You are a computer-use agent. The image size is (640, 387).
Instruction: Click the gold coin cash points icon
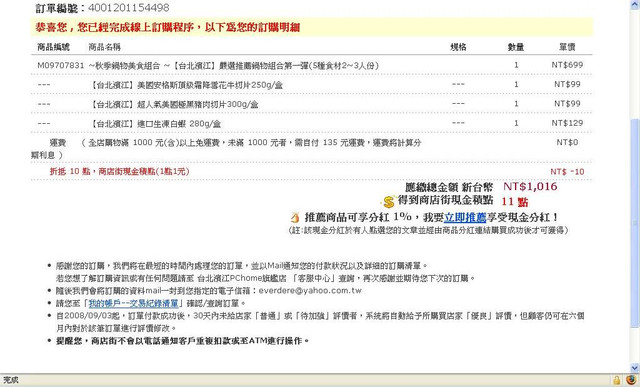click(x=389, y=201)
